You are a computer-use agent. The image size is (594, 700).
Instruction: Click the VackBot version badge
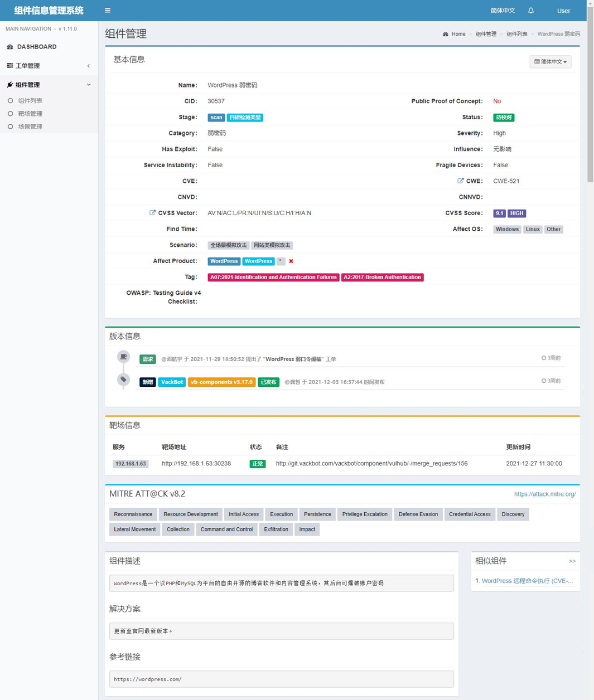172,382
